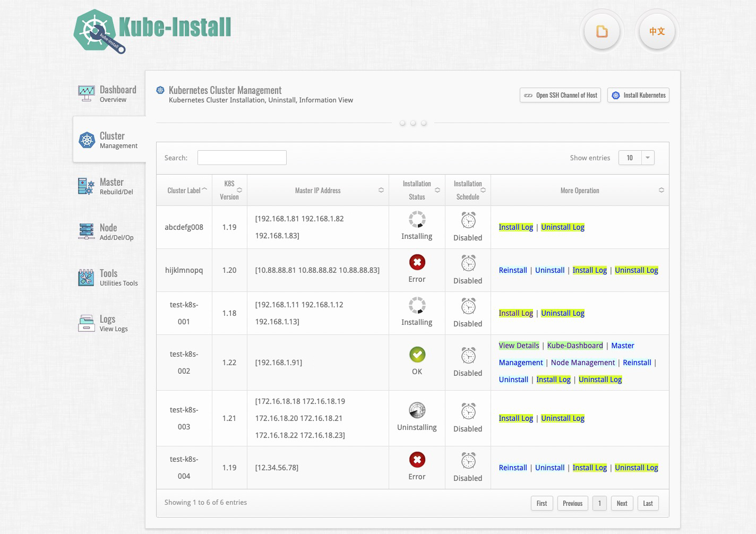Click the Master server gear icon
Viewport: 756px width, 534px height.
coord(86,186)
